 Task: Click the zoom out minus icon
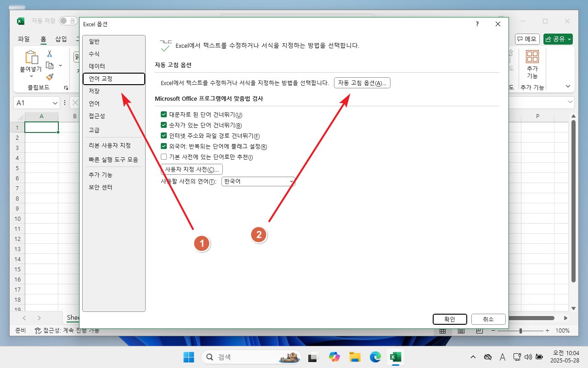click(494, 331)
